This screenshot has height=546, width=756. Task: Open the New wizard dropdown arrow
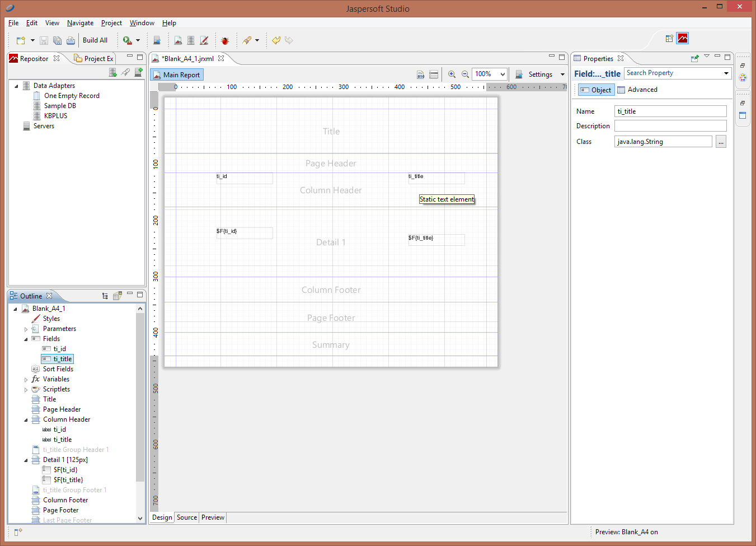click(x=32, y=40)
